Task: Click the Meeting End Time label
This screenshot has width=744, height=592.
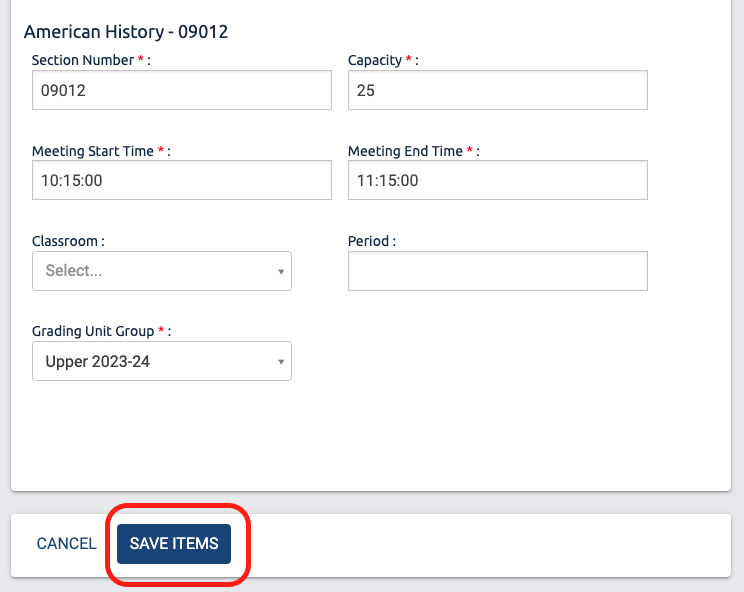Action: pos(405,151)
